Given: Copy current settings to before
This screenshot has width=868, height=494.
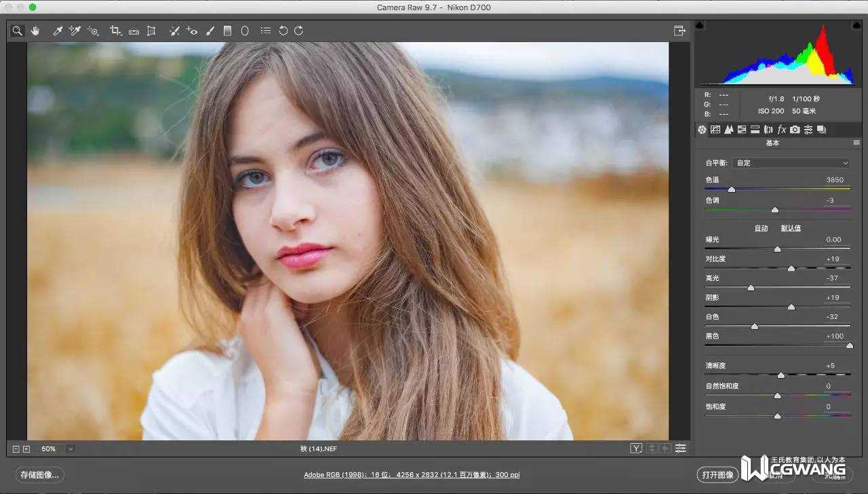Looking at the screenshot, I should [666, 449].
